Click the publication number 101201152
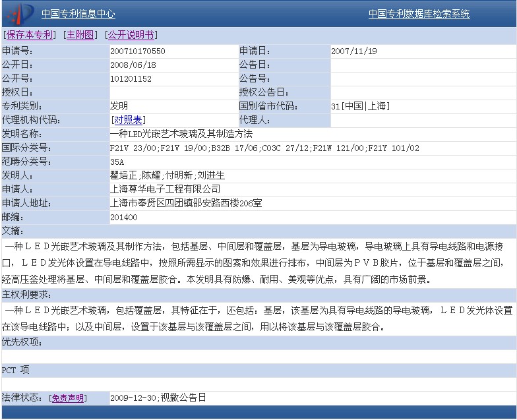This screenshot has height=420, width=517. click(x=131, y=78)
